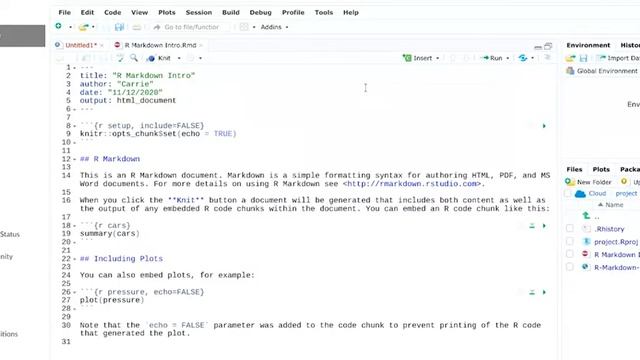The height and width of the screenshot is (360, 640).
Task: Click the Cloud icon in Files breadcrumb
Action: 580,193
